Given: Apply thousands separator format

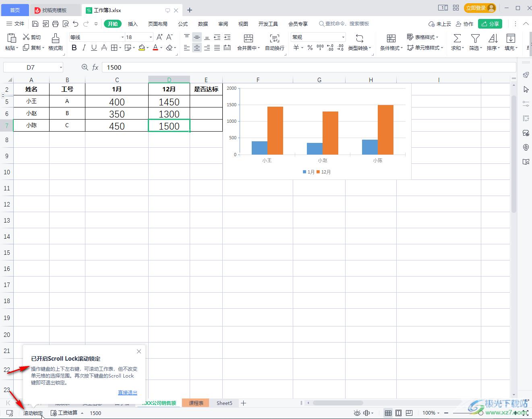Looking at the screenshot, I should point(320,48).
